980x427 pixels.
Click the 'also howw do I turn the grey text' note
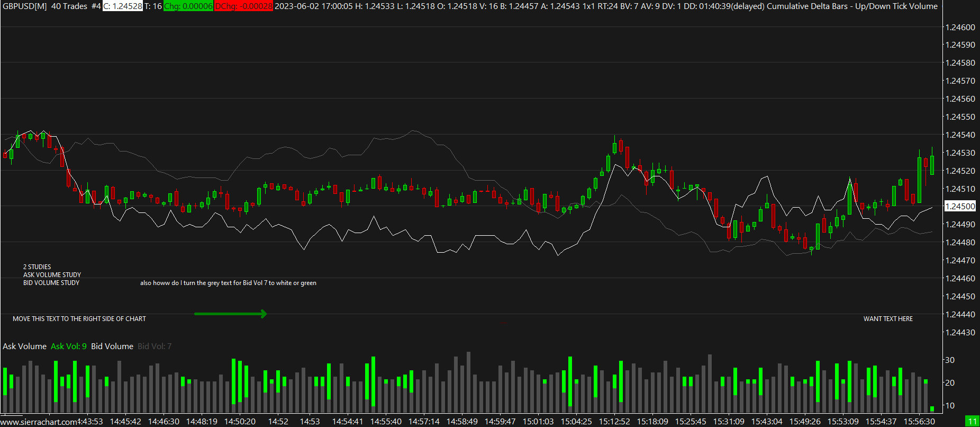[228, 283]
